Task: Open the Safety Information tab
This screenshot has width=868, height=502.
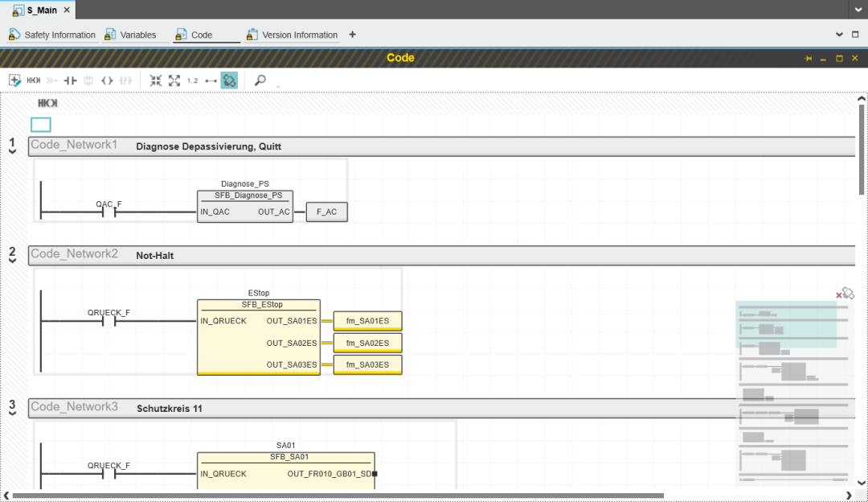Action: point(59,35)
